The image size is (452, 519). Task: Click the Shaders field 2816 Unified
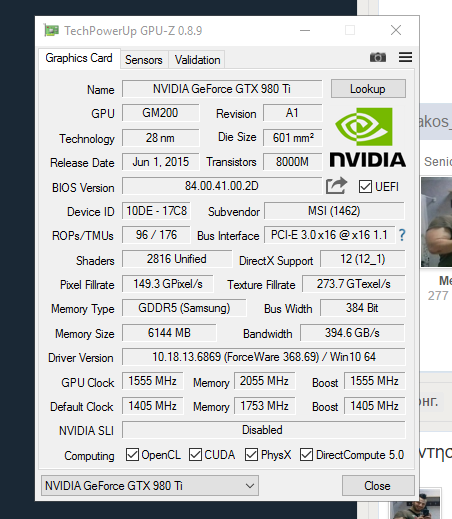[177, 259]
